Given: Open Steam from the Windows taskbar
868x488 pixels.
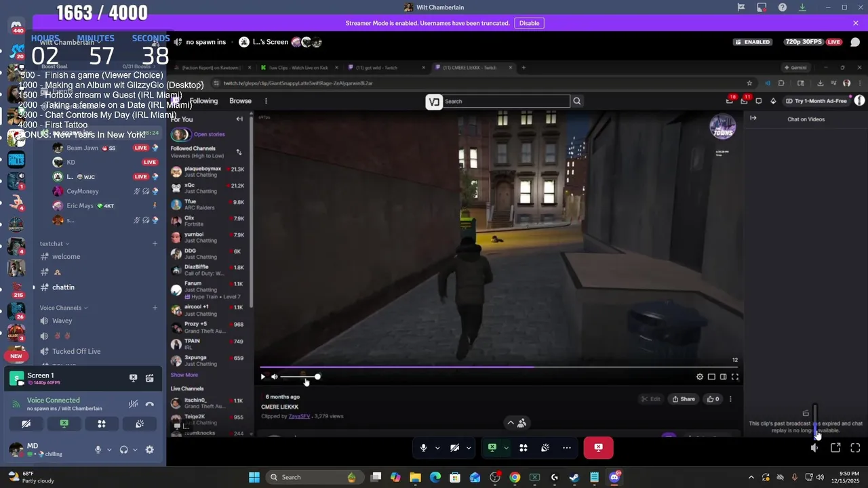Looking at the screenshot, I should (x=574, y=477).
